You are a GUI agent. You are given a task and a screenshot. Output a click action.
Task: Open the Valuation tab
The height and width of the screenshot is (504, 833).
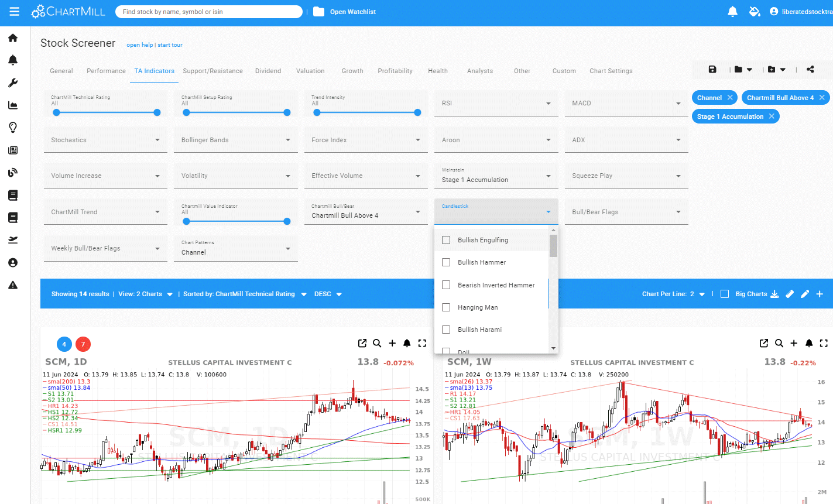(x=310, y=71)
